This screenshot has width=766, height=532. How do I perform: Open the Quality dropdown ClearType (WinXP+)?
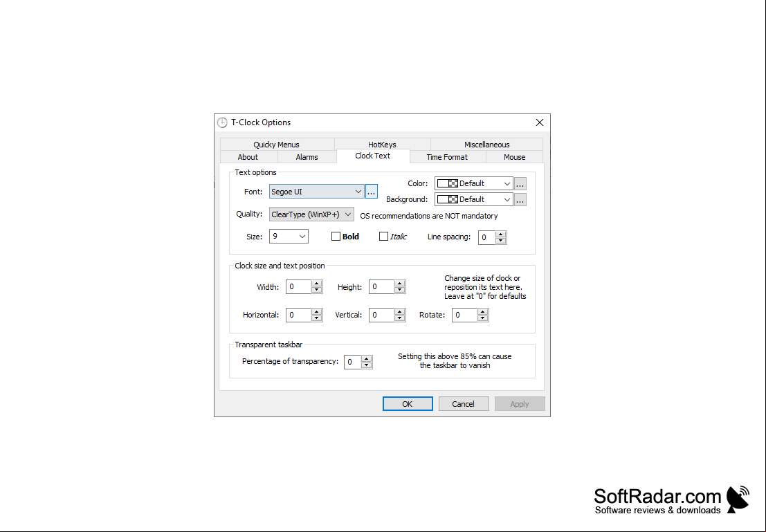point(311,214)
